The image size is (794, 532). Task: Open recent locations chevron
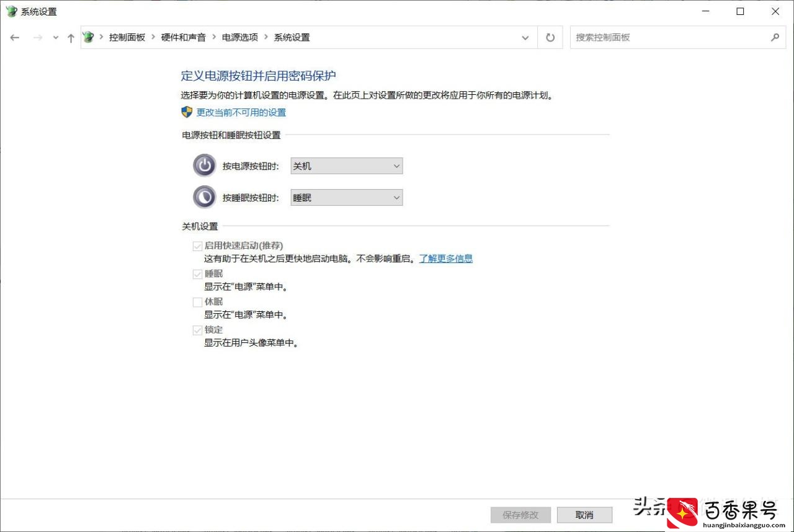click(x=55, y=38)
